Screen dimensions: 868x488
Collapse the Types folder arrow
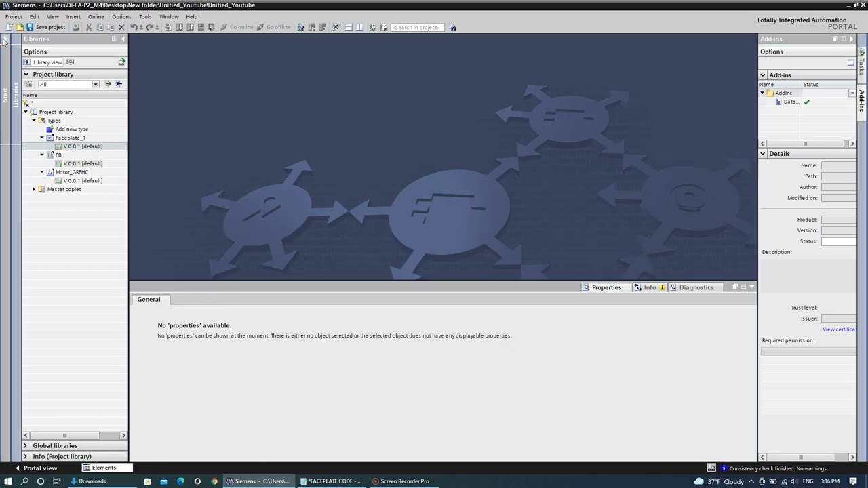coord(34,121)
